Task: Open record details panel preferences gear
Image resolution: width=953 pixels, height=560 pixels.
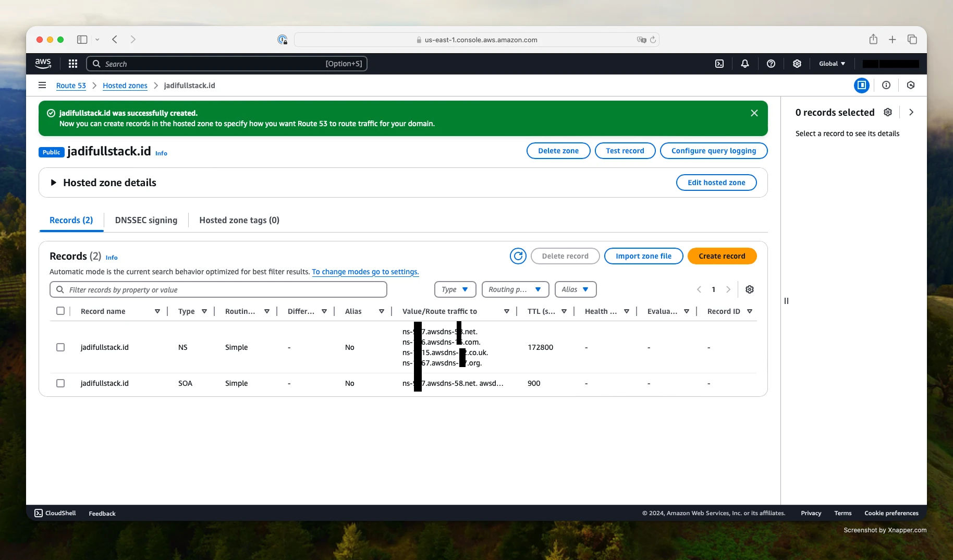Action: tap(888, 112)
